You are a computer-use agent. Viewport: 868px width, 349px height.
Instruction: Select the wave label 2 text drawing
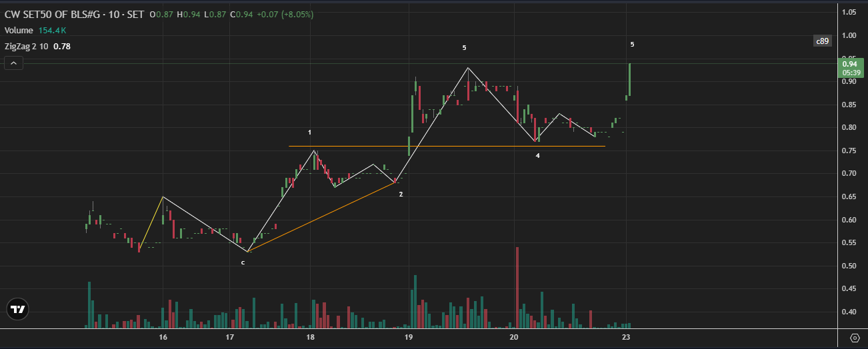(401, 194)
